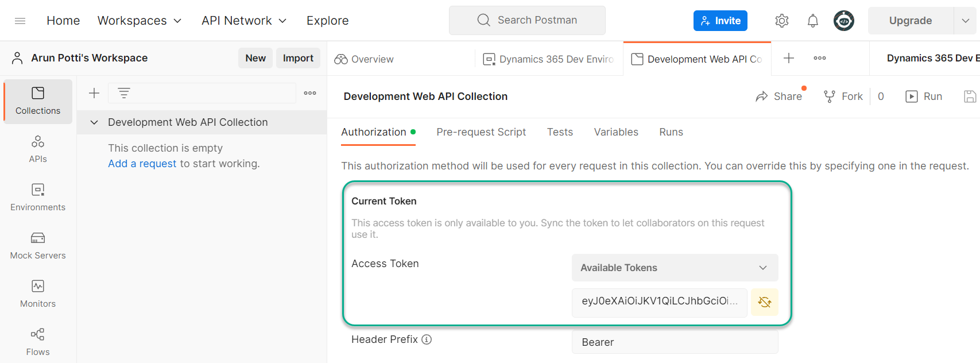This screenshot has width=980, height=363.
Task: Open a new tab with plus icon
Action: pyautogui.click(x=789, y=58)
